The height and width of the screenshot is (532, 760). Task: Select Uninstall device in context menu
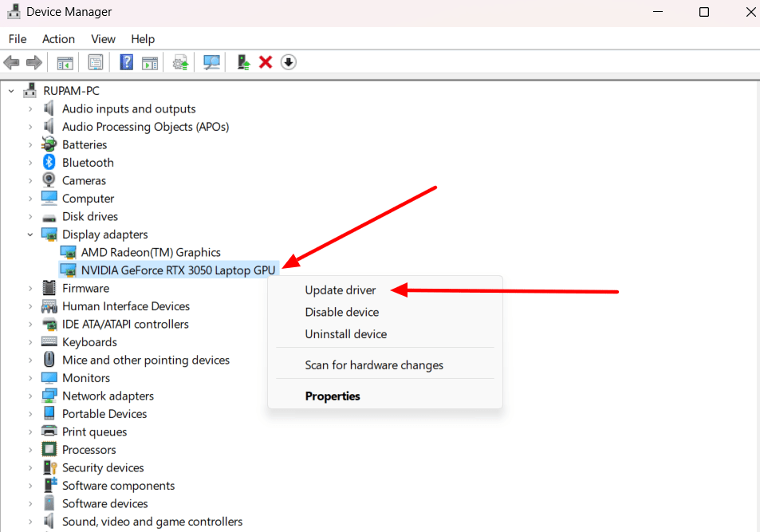pos(345,333)
